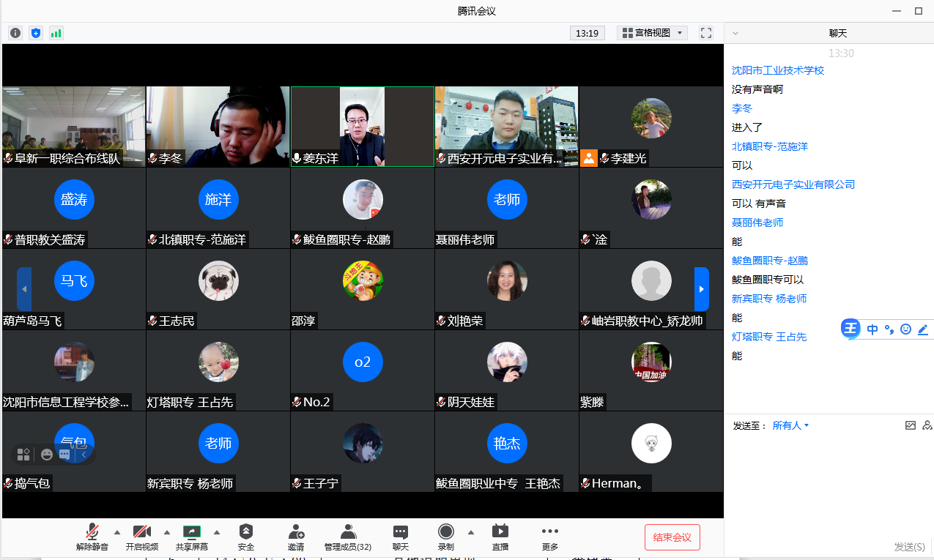This screenshot has height=560, width=934.
Task: Check the green network signal icon
Action: (56, 33)
